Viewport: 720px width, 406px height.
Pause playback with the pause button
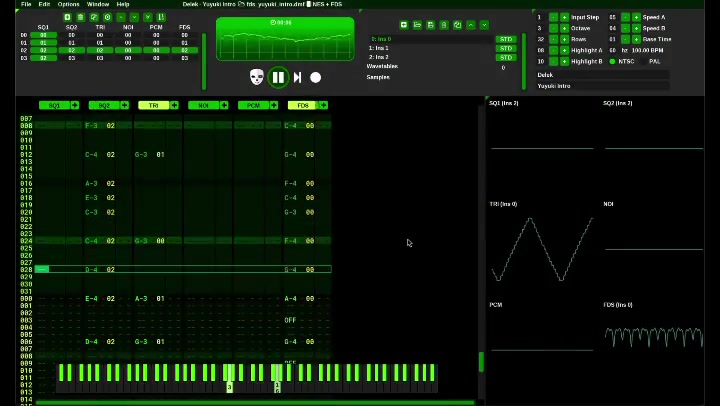(x=278, y=77)
